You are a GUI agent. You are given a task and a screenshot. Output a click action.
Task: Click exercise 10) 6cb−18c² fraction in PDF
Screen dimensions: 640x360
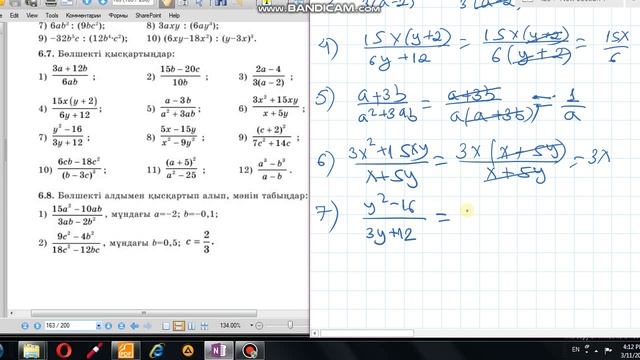[x=79, y=168]
